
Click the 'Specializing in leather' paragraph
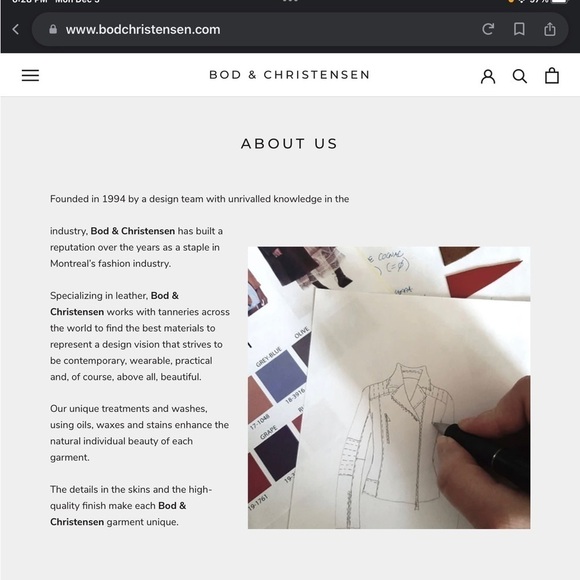click(x=140, y=336)
